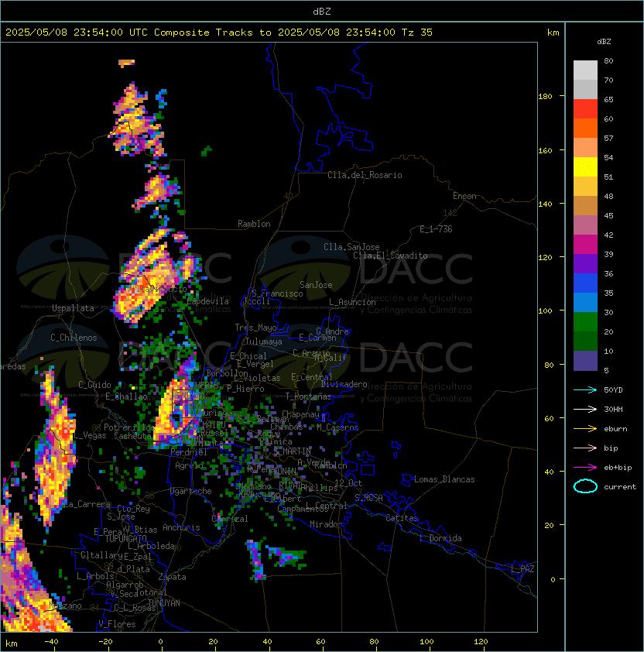
Task: Click the 'C_Chilenos' map label
Action: coord(74,338)
